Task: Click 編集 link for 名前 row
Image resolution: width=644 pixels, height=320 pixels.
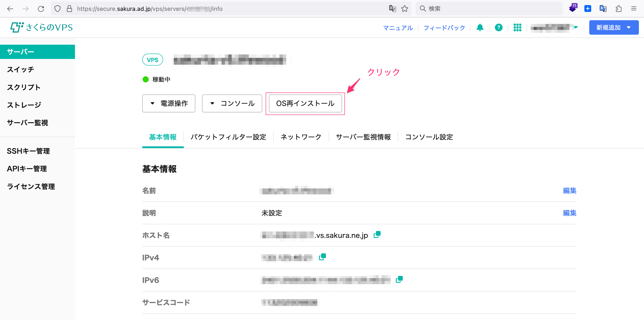Action: (569, 191)
